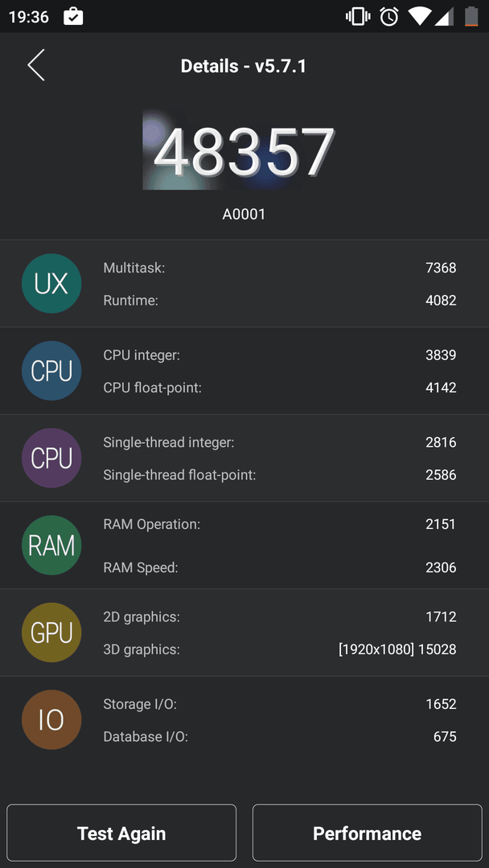489x868 pixels.
Task: Tap the A0001 device name label
Action: pos(244,215)
